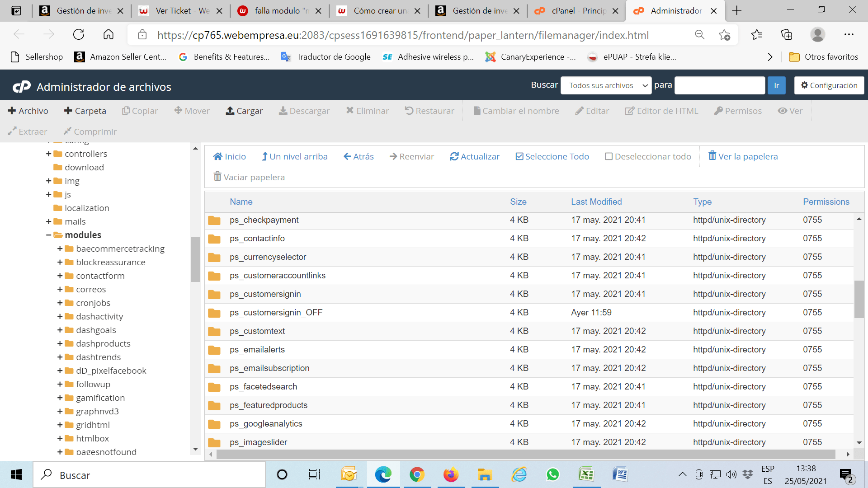
Task: Click the Editar toolbar button
Action: pos(592,111)
